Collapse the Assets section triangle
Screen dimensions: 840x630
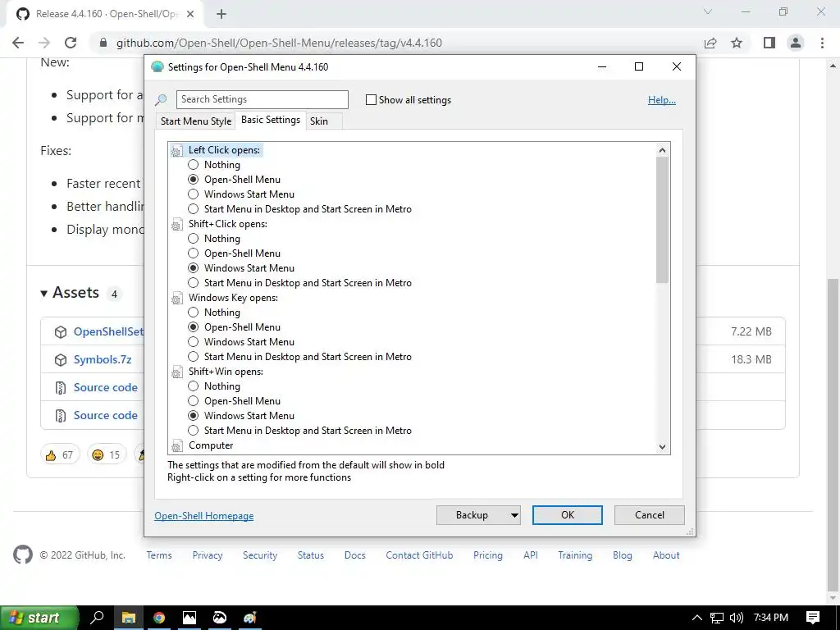(44, 293)
